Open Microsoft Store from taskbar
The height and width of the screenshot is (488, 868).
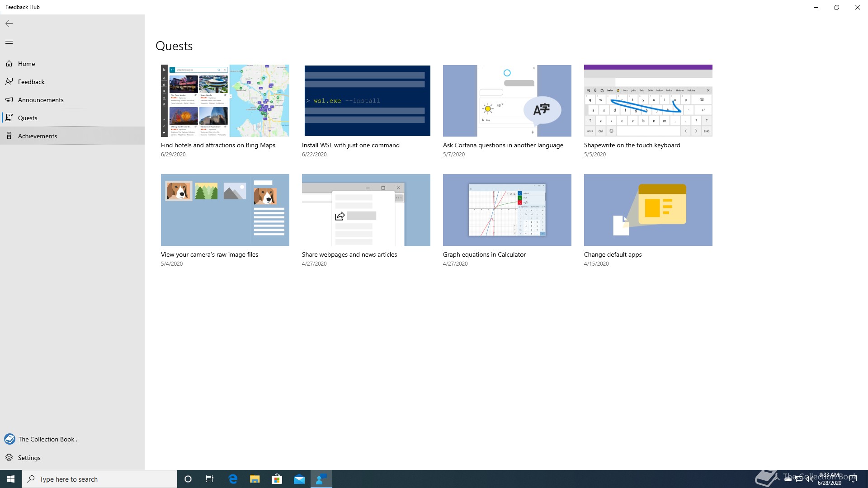(277, 479)
